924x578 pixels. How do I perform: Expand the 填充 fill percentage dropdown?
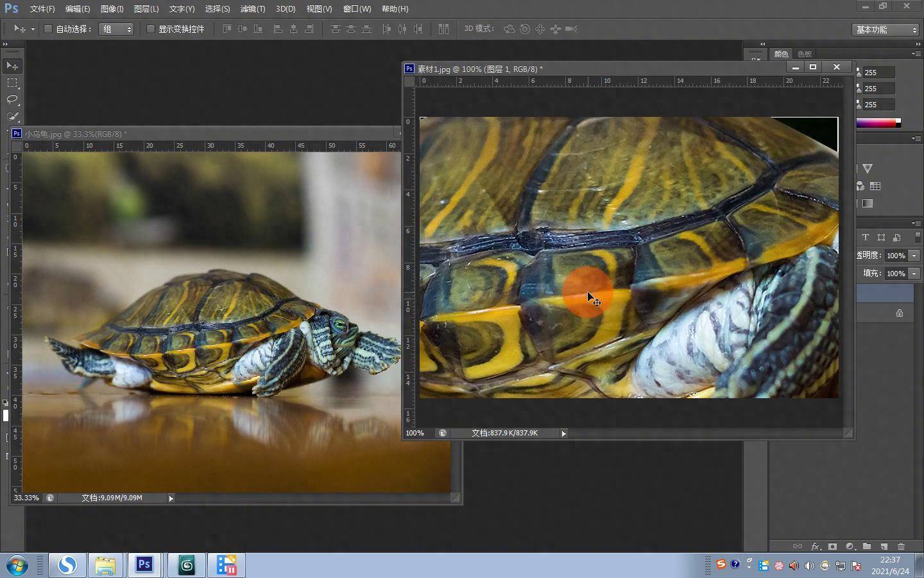914,274
